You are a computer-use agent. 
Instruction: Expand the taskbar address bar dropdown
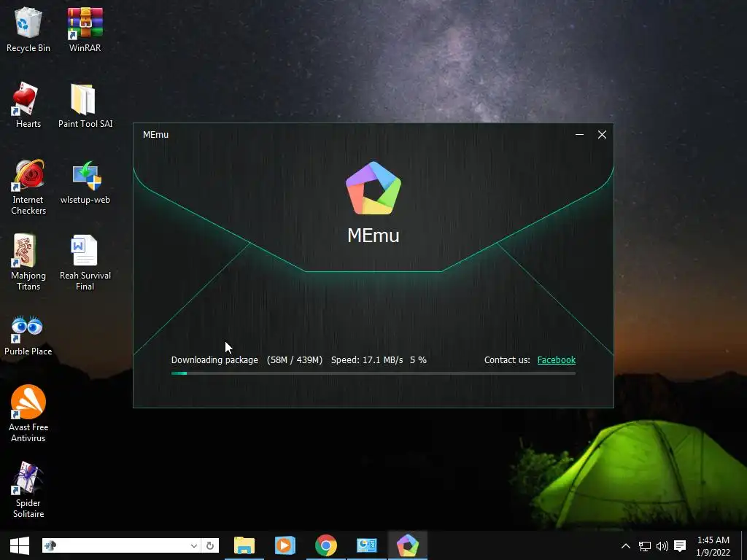[194, 545]
